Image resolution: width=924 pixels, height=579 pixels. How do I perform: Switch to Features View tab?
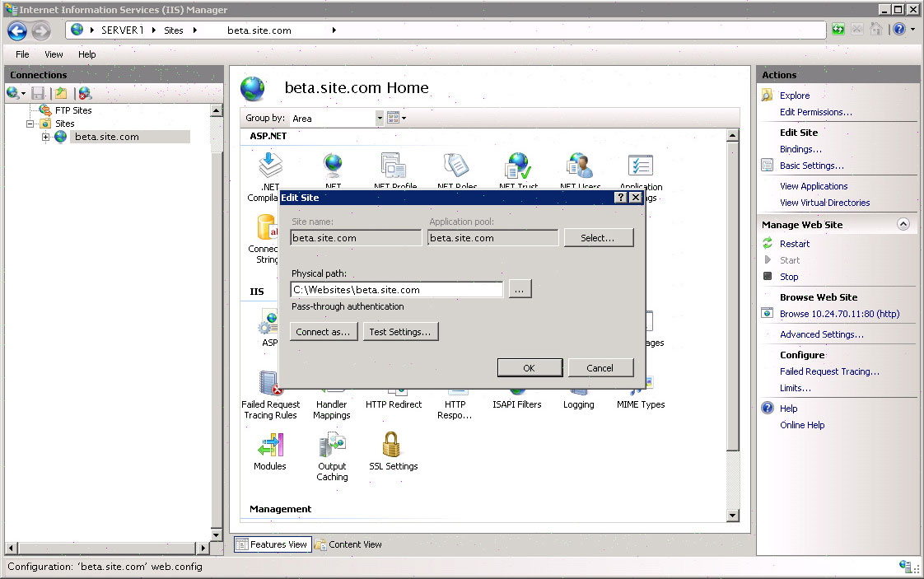273,544
